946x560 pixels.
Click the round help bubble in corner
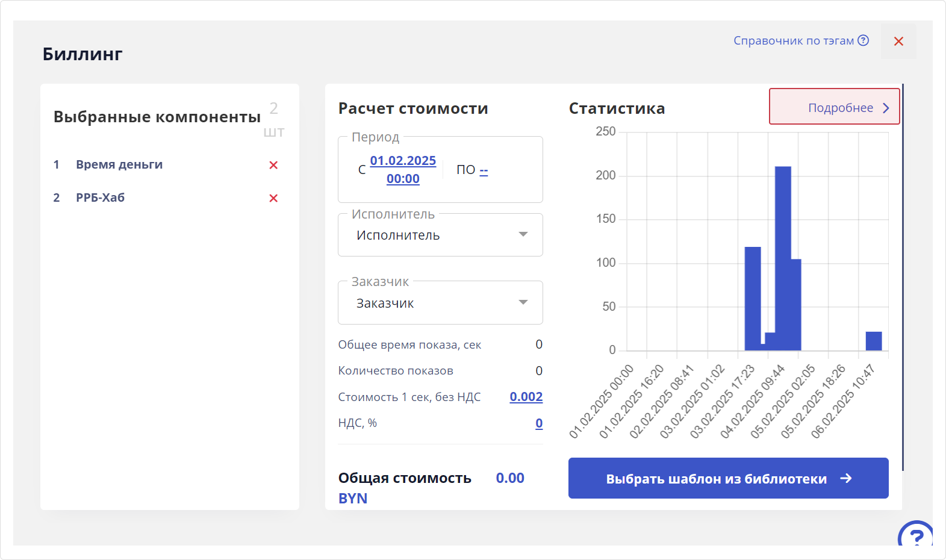(916, 535)
